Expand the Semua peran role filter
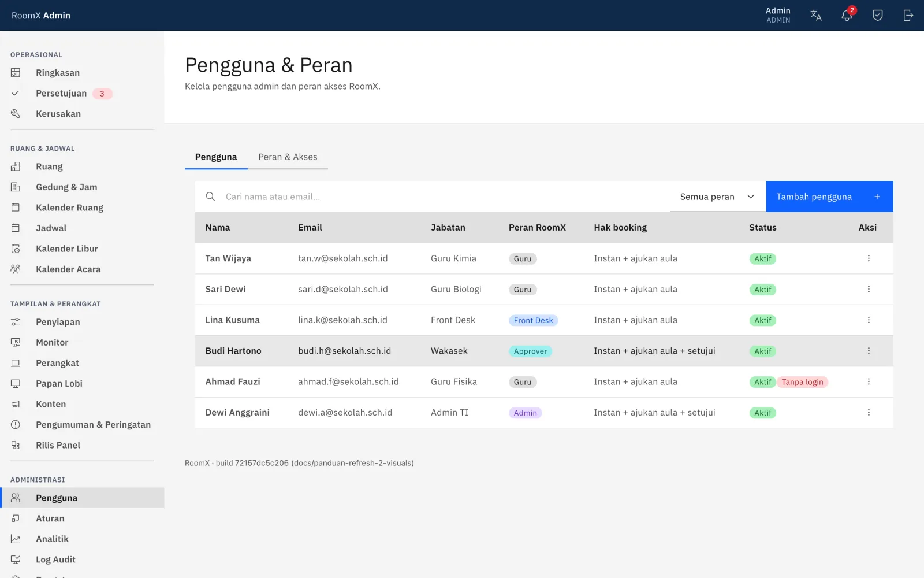 718,197
